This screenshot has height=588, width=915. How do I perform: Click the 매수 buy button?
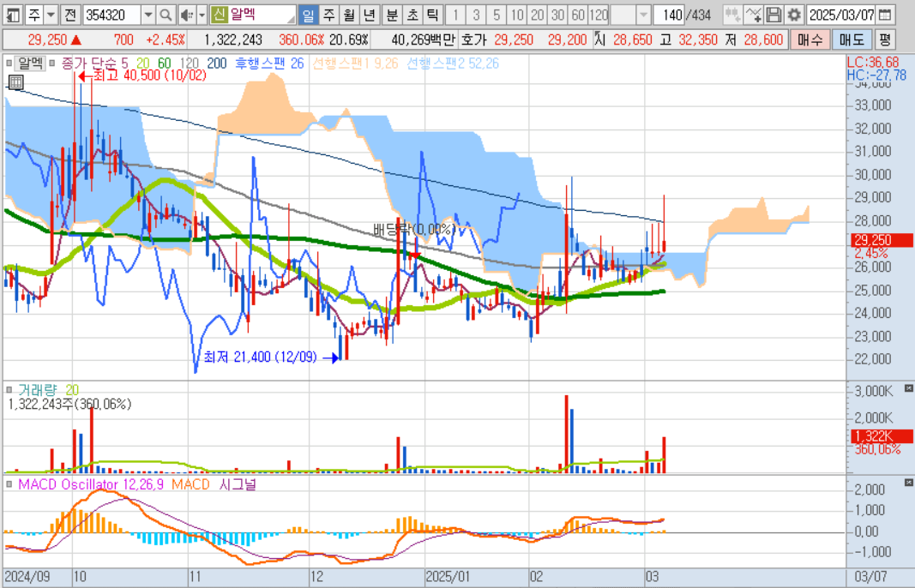tap(810, 39)
